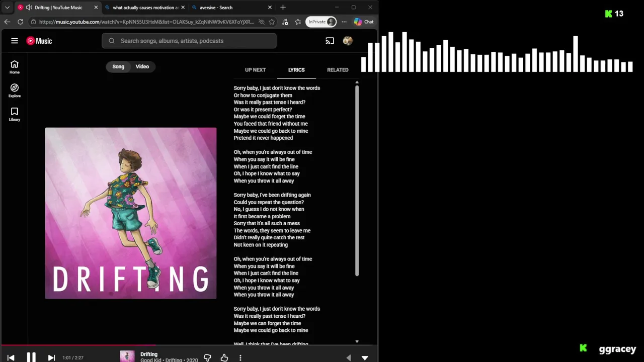This screenshot has width=644, height=362.
Task: Mute the Drifting tab via speaker icon
Action: pyautogui.click(x=29, y=8)
